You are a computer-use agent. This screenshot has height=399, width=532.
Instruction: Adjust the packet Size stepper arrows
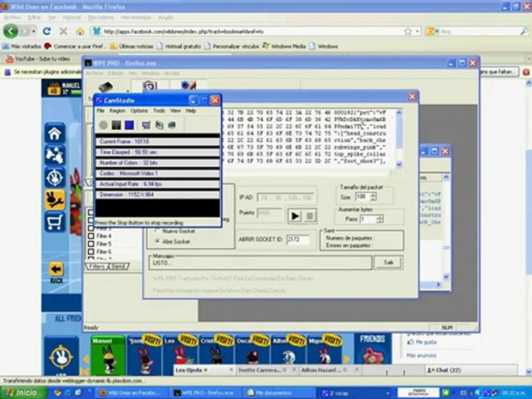(x=373, y=196)
